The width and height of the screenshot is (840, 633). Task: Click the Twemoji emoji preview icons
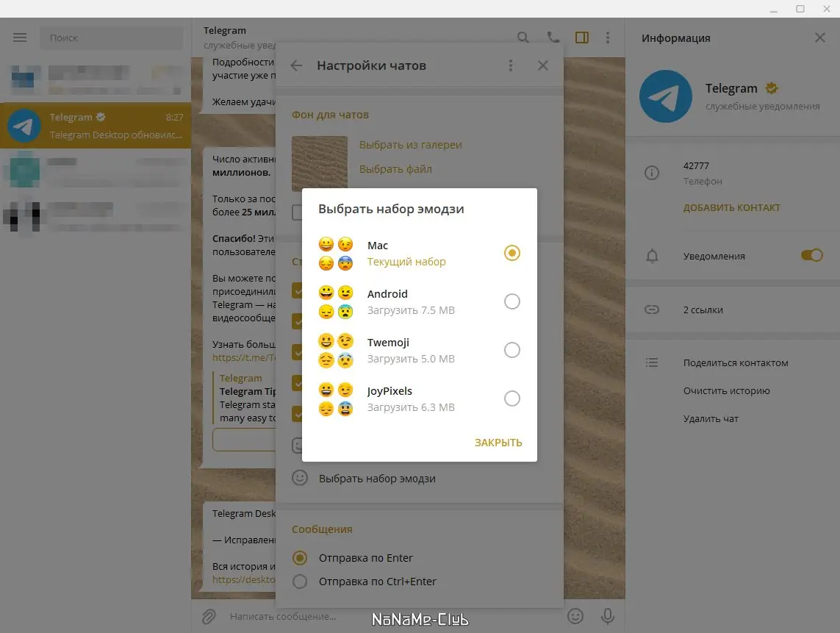(336, 351)
